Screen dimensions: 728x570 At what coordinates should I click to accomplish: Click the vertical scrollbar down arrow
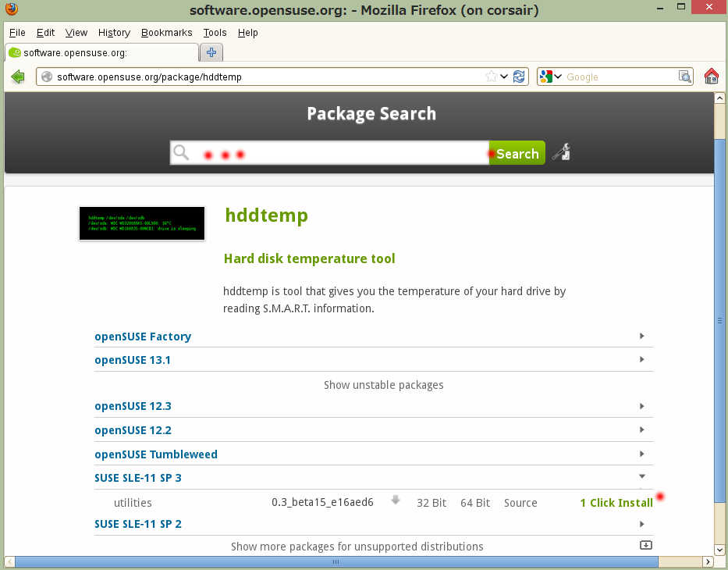(x=719, y=550)
